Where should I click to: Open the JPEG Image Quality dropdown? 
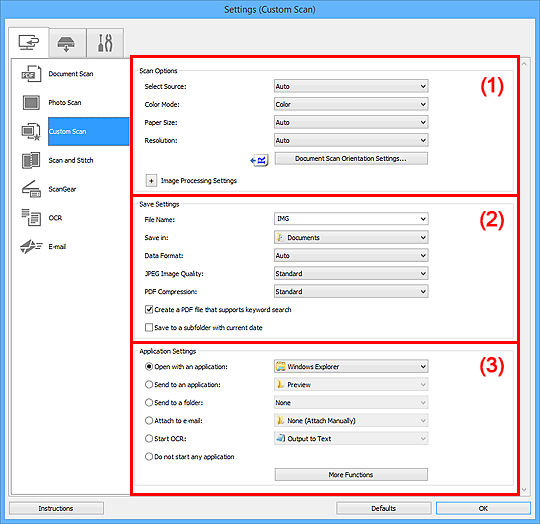[351, 274]
